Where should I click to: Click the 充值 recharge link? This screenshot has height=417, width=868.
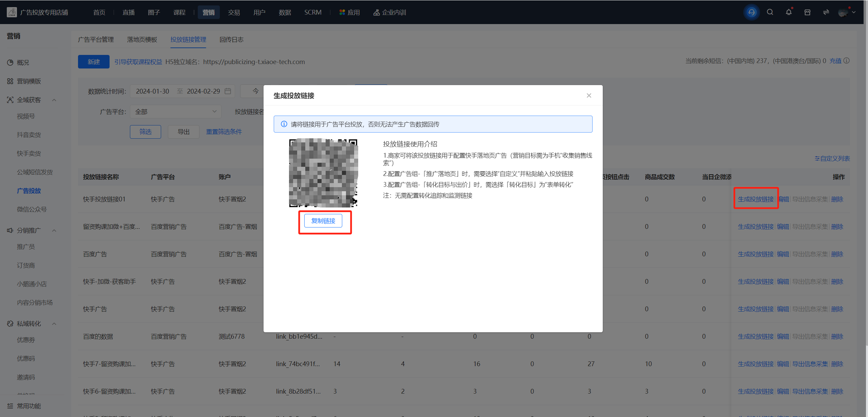point(835,61)
